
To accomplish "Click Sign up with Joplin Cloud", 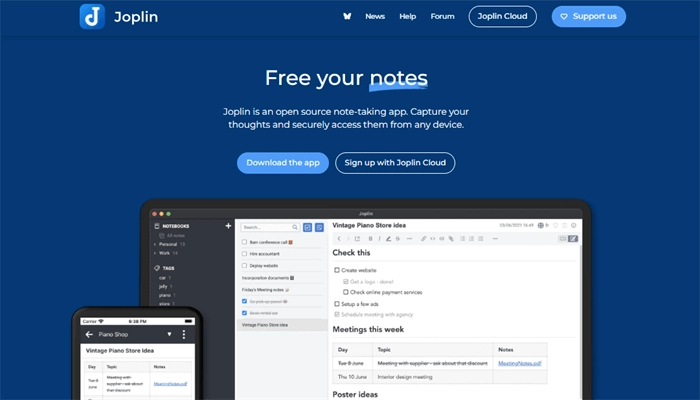I will pos(395,163).
